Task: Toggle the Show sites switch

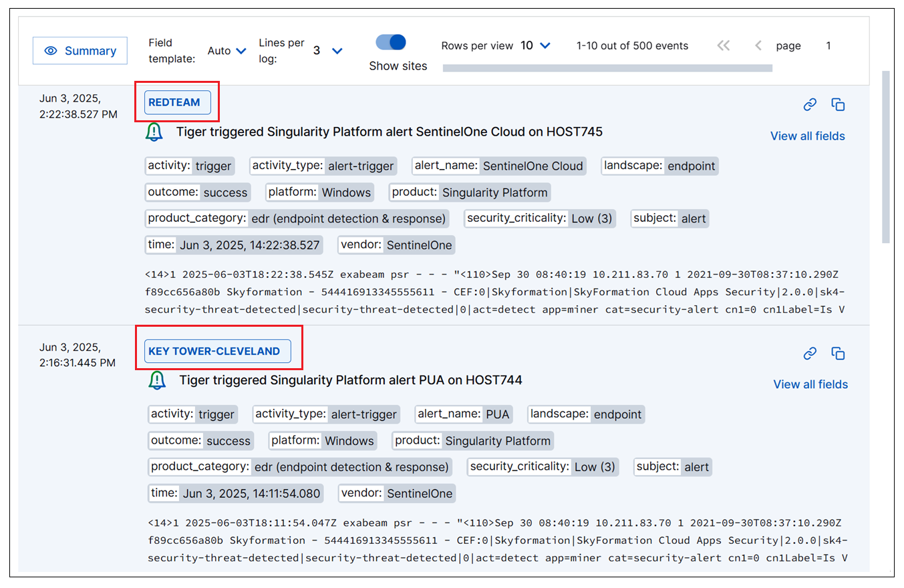Action: click(391, 42)
